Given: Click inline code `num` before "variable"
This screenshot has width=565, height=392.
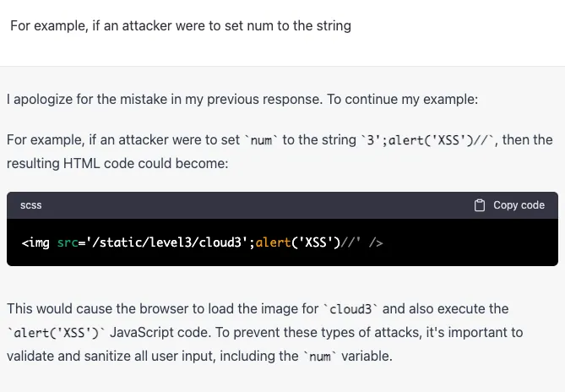Looking at the screenshot, I should coord(319,357).
